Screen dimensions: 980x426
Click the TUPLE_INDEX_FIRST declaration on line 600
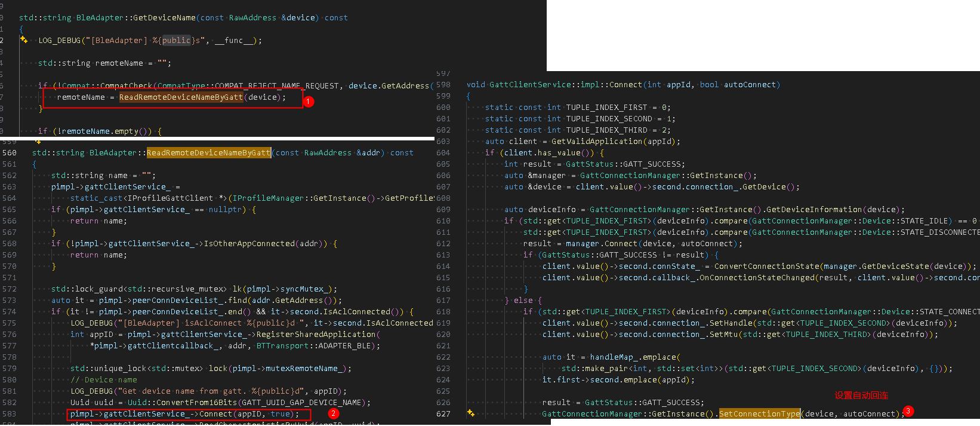(578, 107)
